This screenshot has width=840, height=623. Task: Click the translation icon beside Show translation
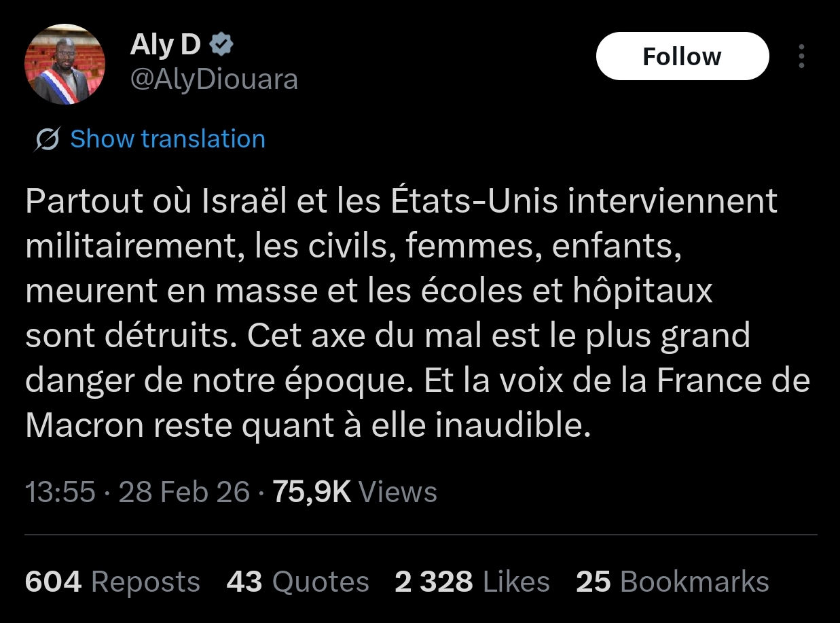48,139
